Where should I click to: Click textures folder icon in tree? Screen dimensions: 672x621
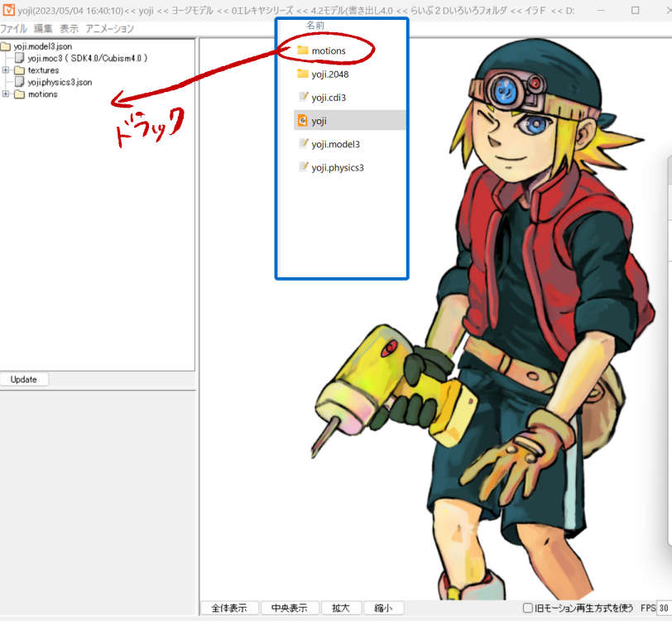coord(19,70)
